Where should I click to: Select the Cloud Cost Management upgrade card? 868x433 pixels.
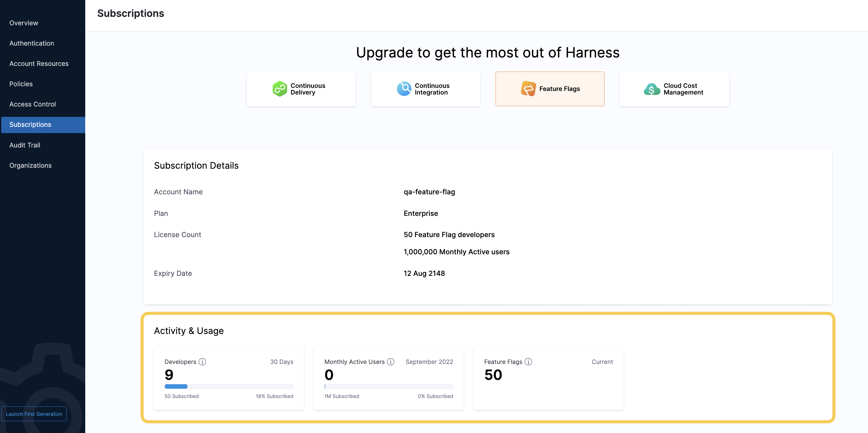coord(674,88)
